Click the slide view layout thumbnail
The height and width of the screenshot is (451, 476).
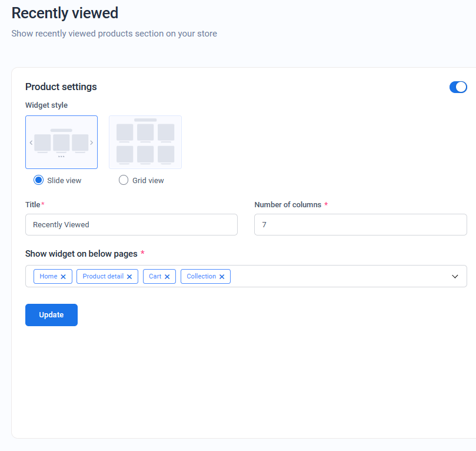61,142
